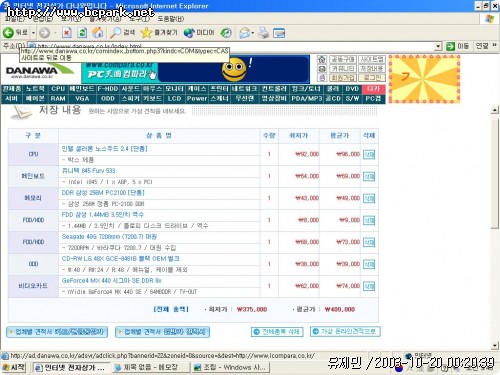
Task: Open the Search magnifier in toolbar
Action: [123, 33]
